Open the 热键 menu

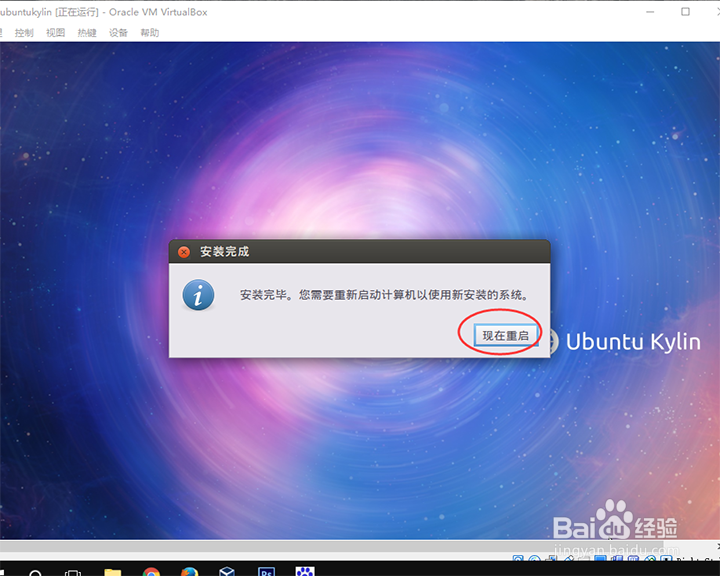point(87,33)
